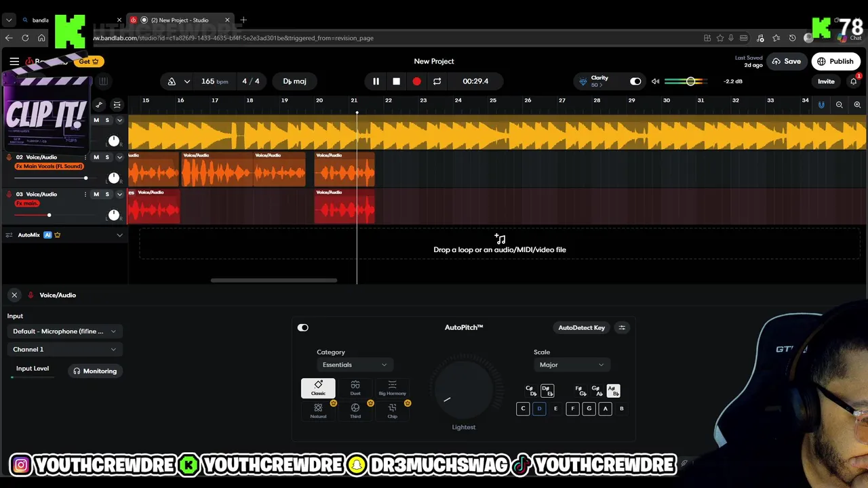Click the microphone icon on track 02
Image resolution: width=868 pixels, height=488 pixels.
[x=9, y=157]
